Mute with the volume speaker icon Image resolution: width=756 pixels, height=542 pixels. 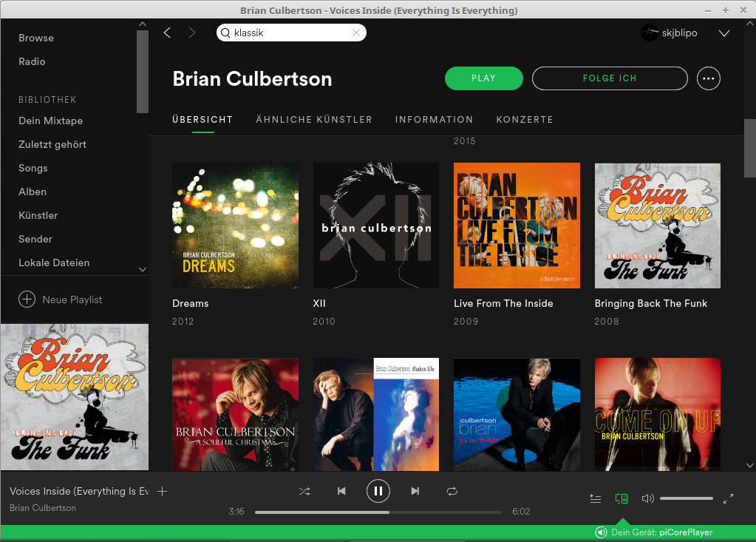(x=647, y=498)
